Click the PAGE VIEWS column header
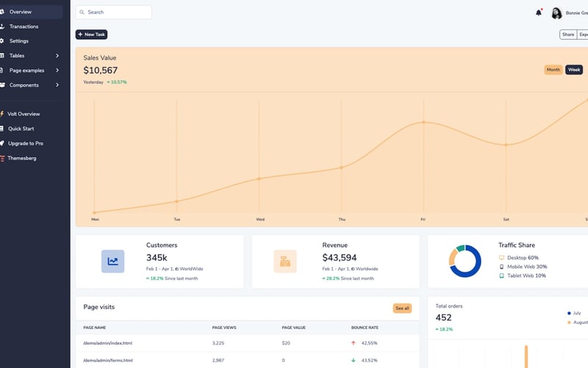Image resolution: width=588 pixels, height=368 pixels. (224, 328)
